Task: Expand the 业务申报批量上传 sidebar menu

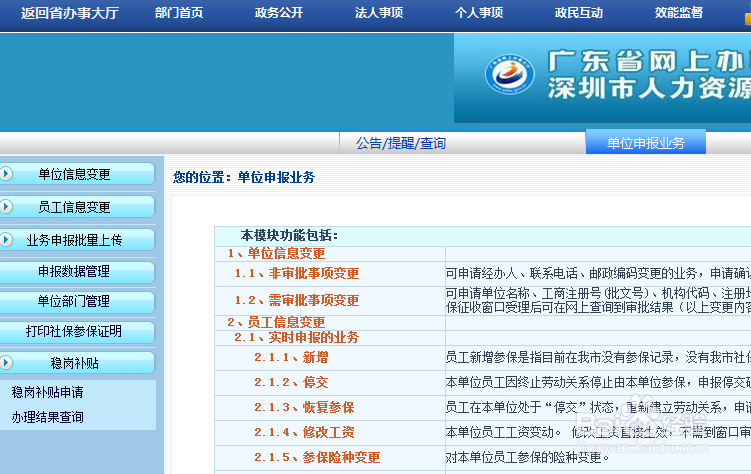Action: click(77, 240)
